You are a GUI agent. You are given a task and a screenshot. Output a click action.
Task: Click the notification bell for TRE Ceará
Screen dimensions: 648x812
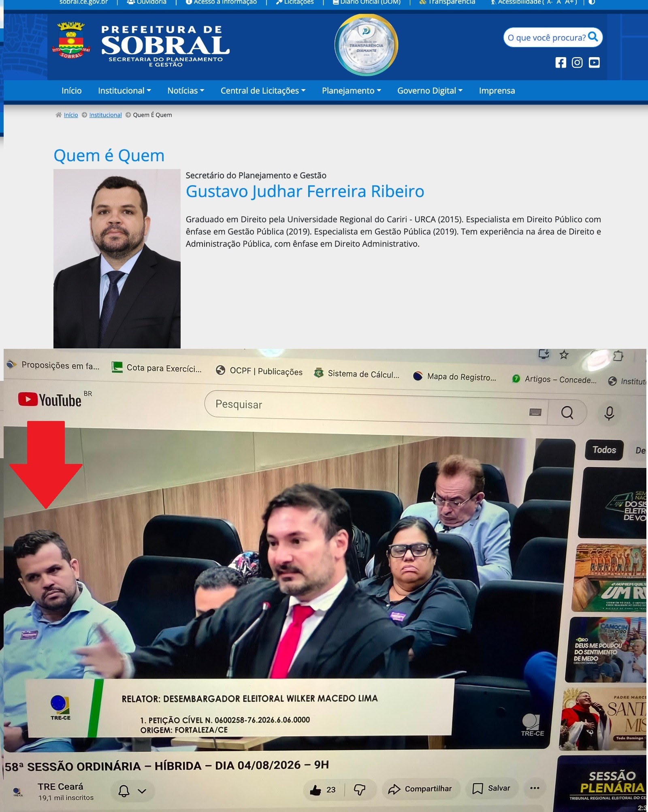coord(124,791)
